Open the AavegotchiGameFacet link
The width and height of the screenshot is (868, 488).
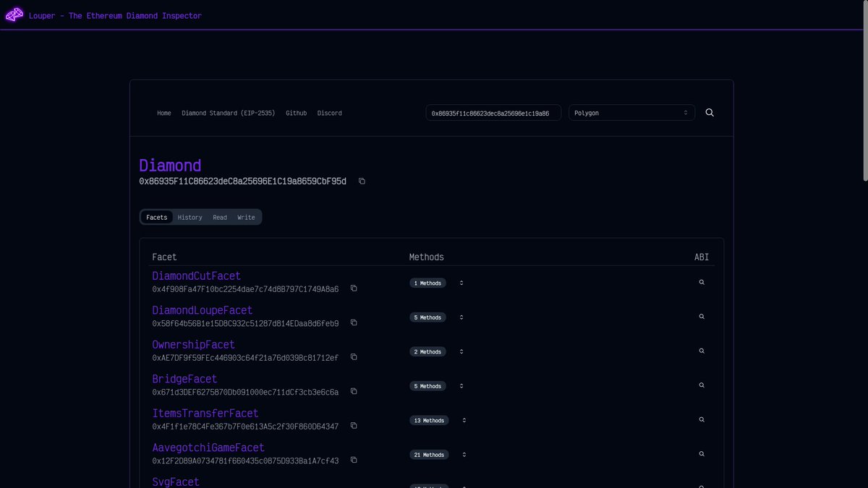[x=208, y=448]
